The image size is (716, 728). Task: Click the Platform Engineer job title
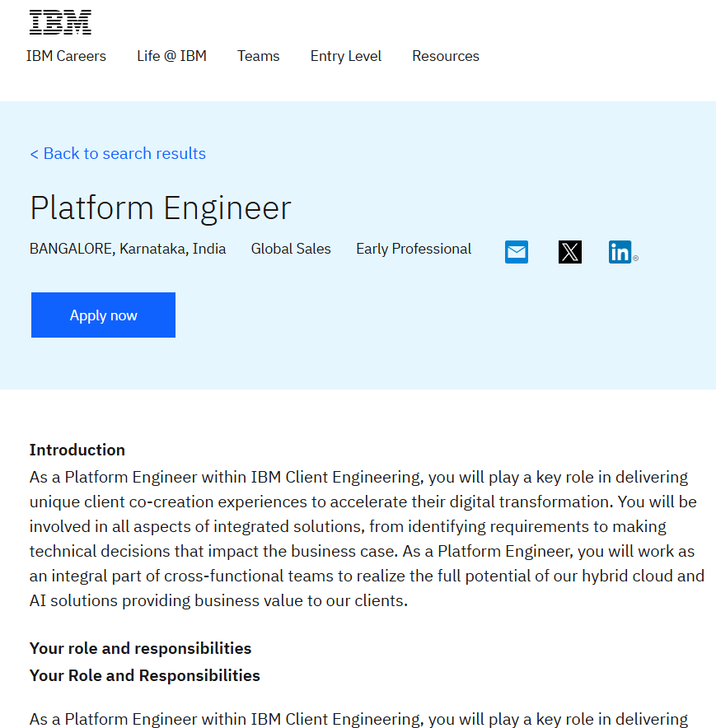[x=161, y=208]
